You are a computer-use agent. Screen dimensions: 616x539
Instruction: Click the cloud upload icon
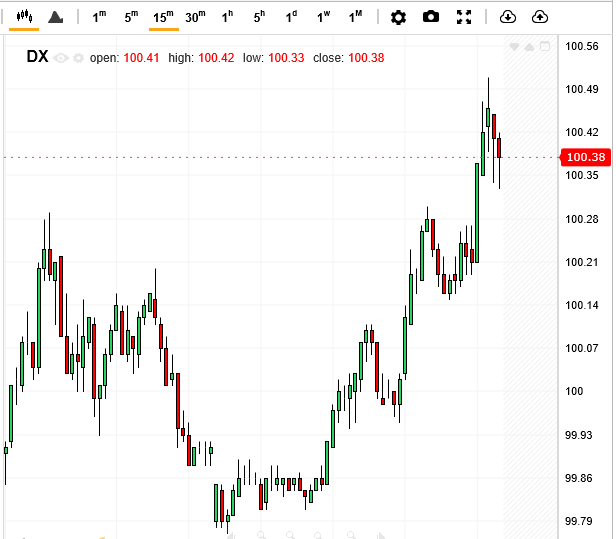[x=540, y=17]
